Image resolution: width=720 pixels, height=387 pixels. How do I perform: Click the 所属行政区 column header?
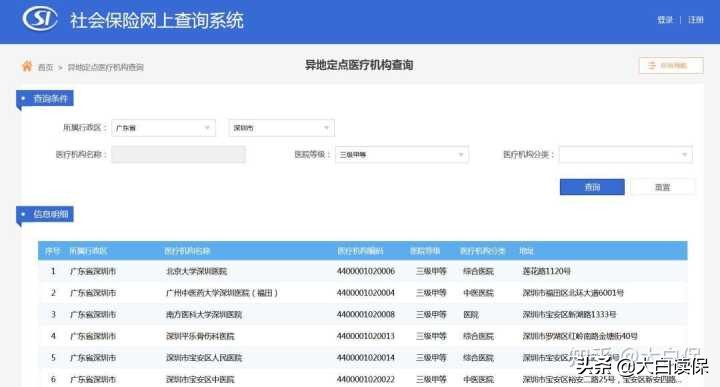(88, 251)
